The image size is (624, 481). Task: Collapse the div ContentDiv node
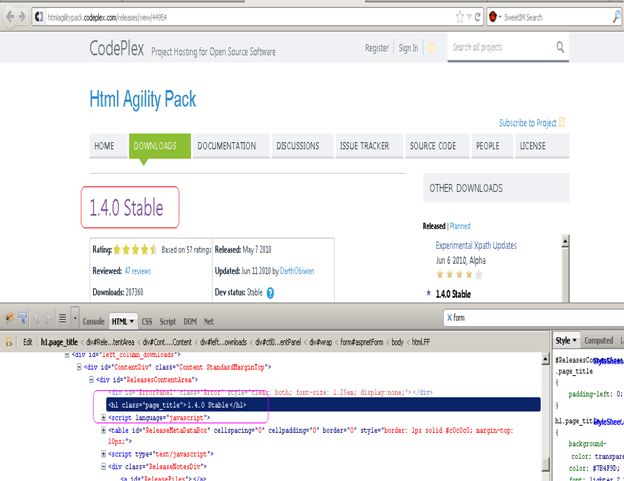click(79, 367)
